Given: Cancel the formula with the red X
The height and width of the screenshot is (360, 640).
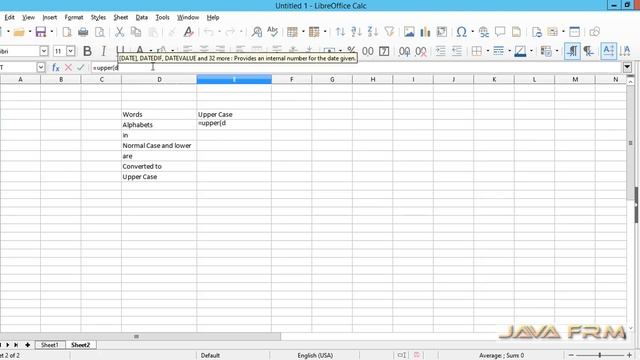Looking at the screenshot, I should [x=68, y=67].
